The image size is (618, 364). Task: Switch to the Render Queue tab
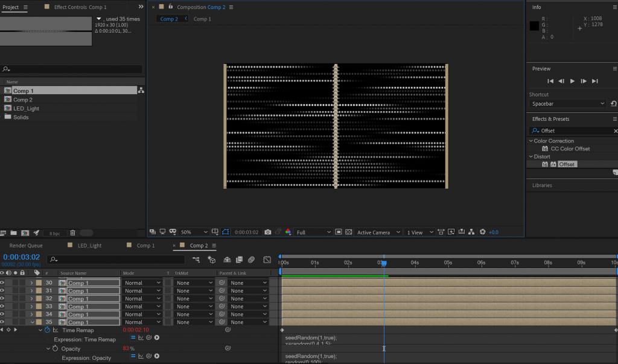coord(26,246)
